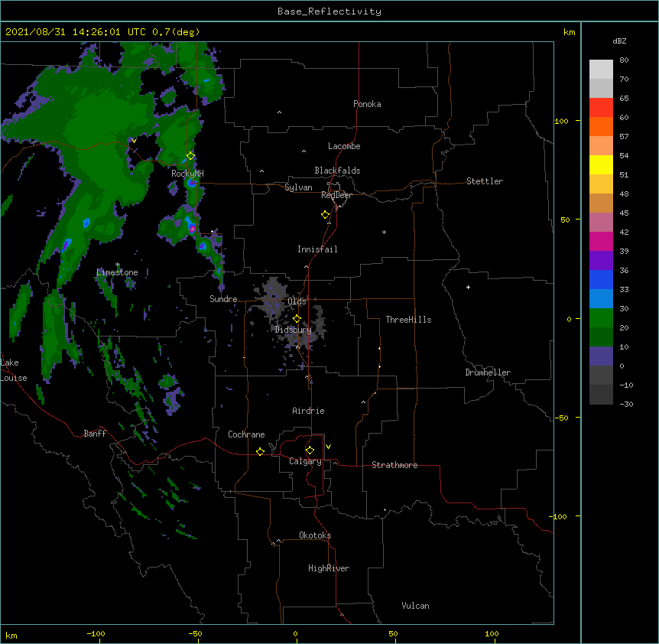The image size is (659, 644).
Task: Click the Base_Reflectivity title text
Action: 329,11
